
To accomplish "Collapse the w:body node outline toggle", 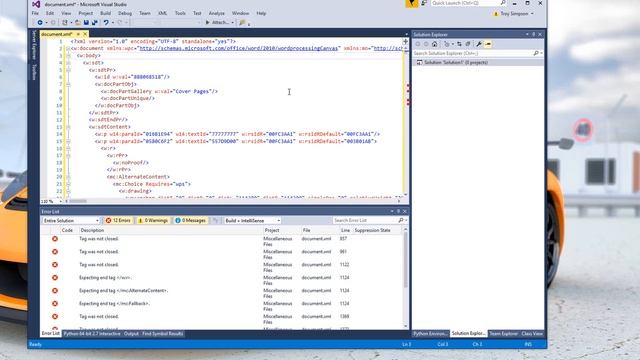I will pyautogui.click(x=68, y=56).
